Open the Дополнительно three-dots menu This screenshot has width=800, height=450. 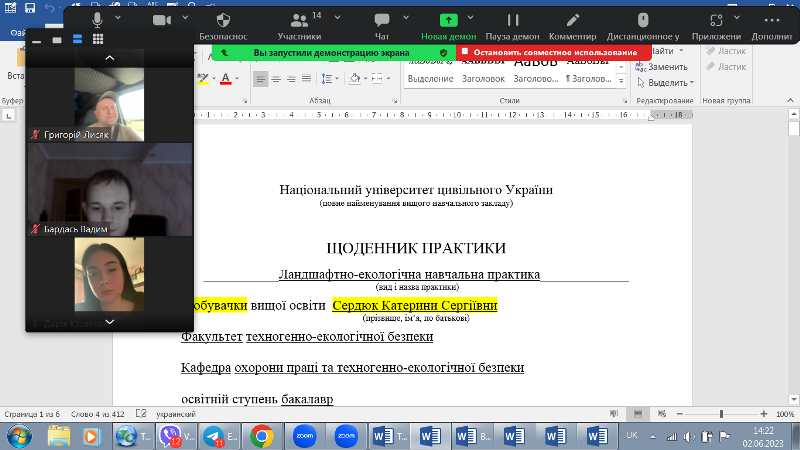point(772,19)
